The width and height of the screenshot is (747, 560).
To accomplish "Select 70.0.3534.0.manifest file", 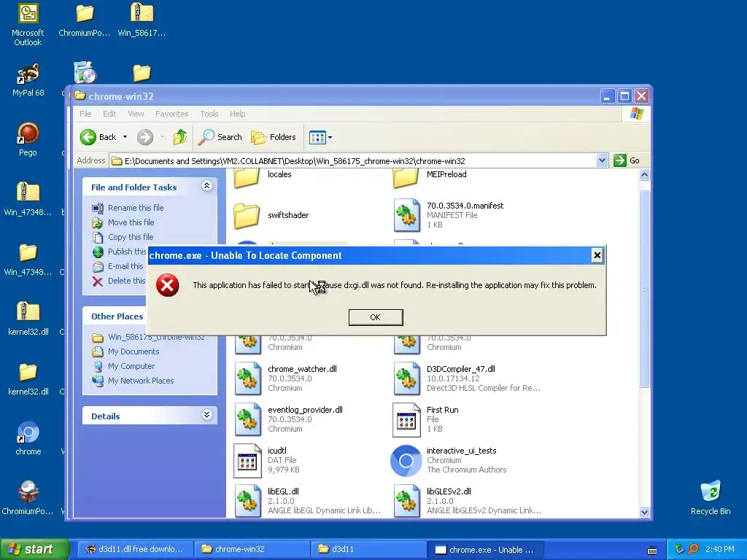I will [x=449, y=215].
